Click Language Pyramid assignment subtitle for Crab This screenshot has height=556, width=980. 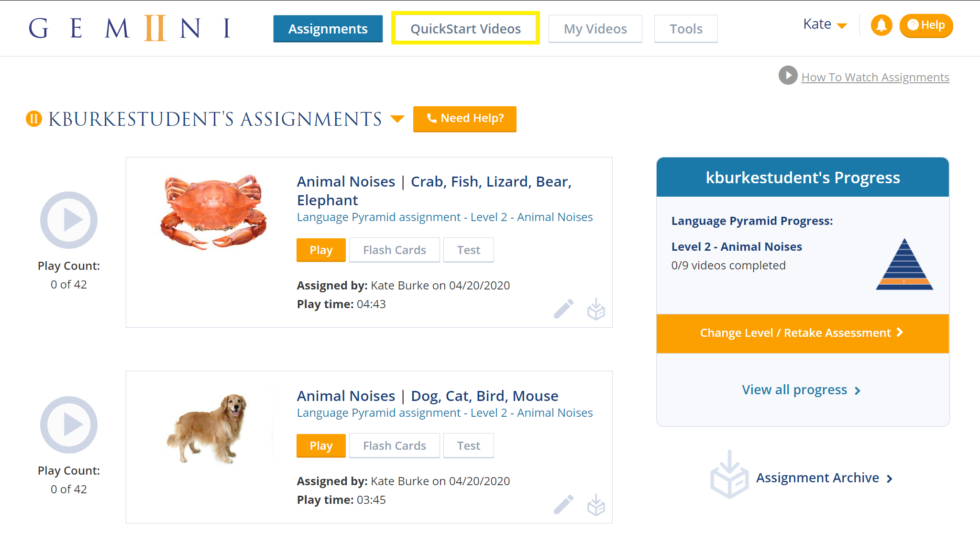click(x=445, y=217)
